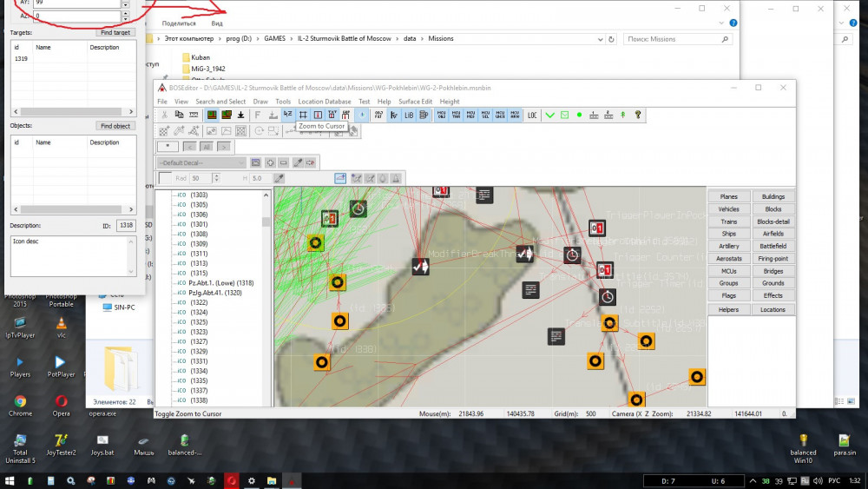Open the Location Database menu
The height and width of the screenshot is (489, 868).
(x=325, y=102)
